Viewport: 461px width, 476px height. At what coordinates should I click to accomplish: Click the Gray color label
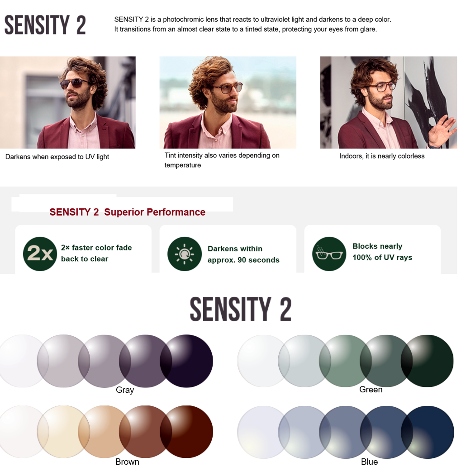tap(125, 390)
